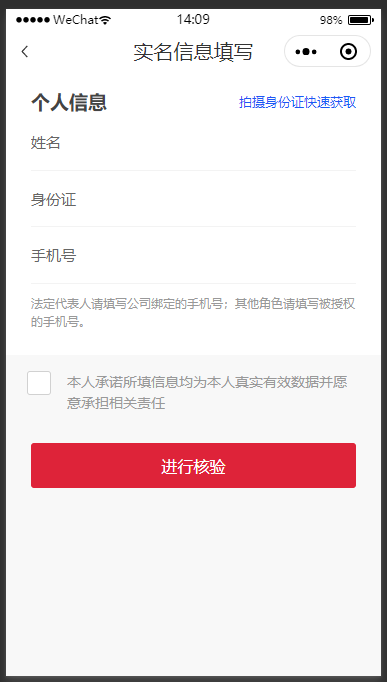Close mini program via circle target icon
387x682 pixels.
coord(348,52)
